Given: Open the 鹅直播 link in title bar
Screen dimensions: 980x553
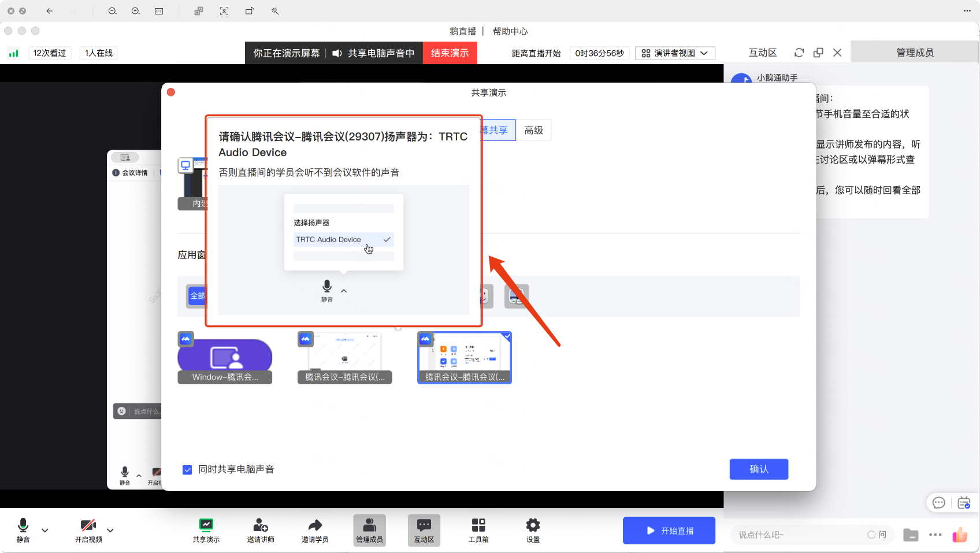Looking at the screenshot, I should click(x=463, y=31).
